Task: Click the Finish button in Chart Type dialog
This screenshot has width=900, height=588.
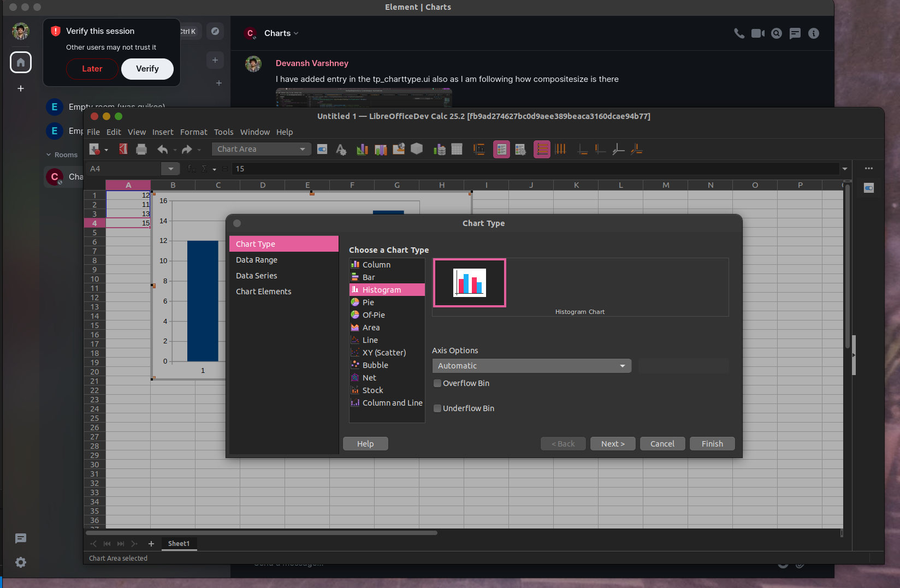Action: point(712,444)
